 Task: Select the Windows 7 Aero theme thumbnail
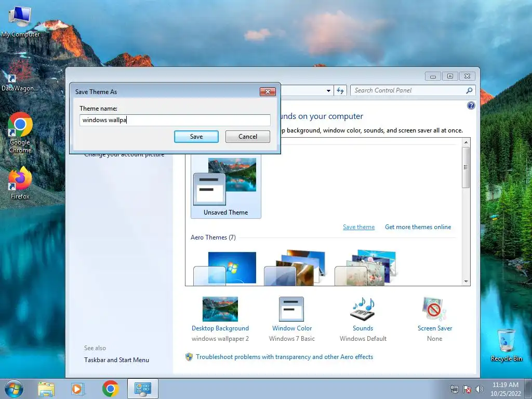pyautogui.click(x=225, y=269)
